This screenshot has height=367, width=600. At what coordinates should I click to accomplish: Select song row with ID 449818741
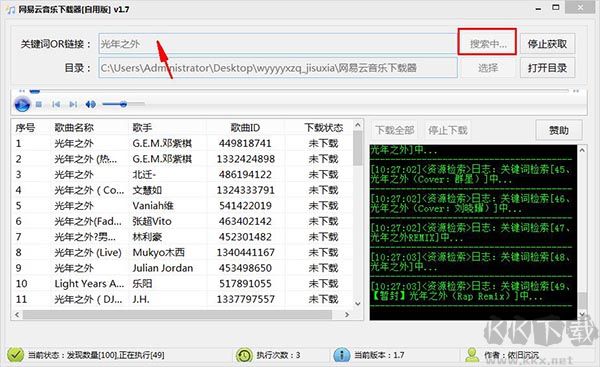pyautogui.click(x=183, y=144)
